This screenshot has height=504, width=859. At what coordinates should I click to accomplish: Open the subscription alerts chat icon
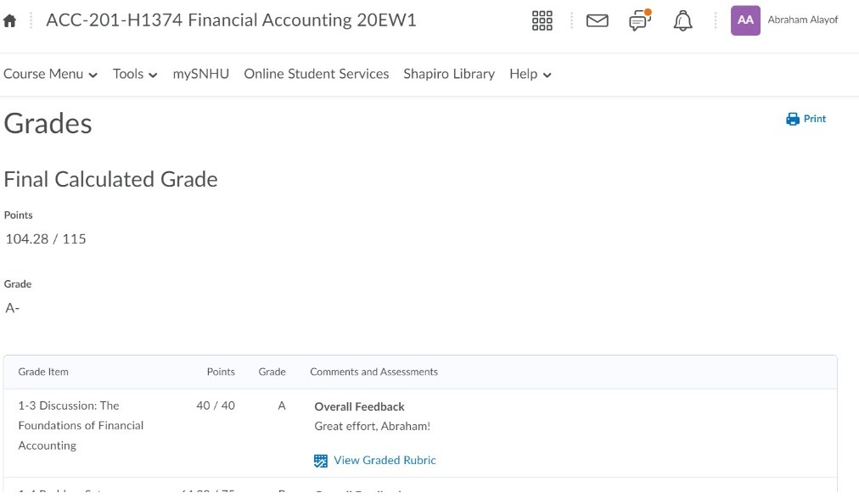coord(639,21)
